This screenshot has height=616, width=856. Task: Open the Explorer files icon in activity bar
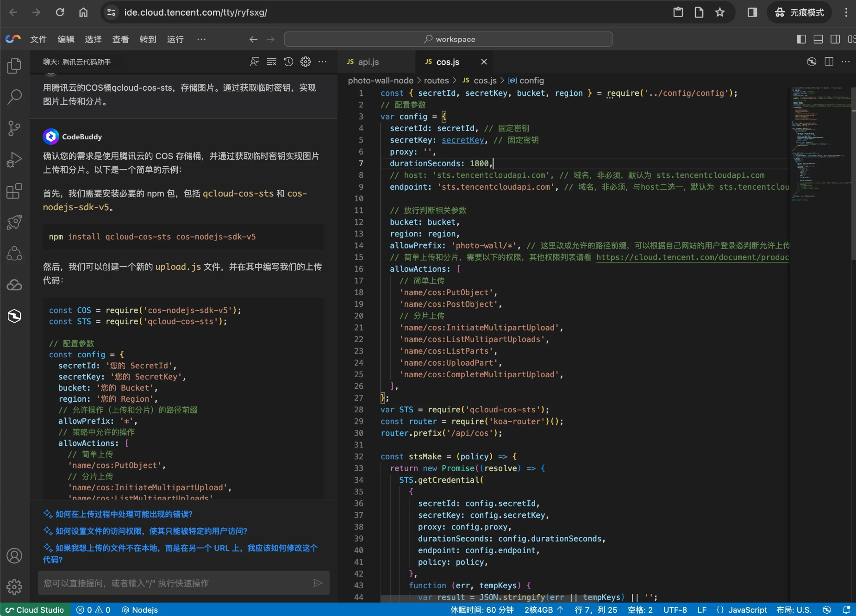[14, 66]
